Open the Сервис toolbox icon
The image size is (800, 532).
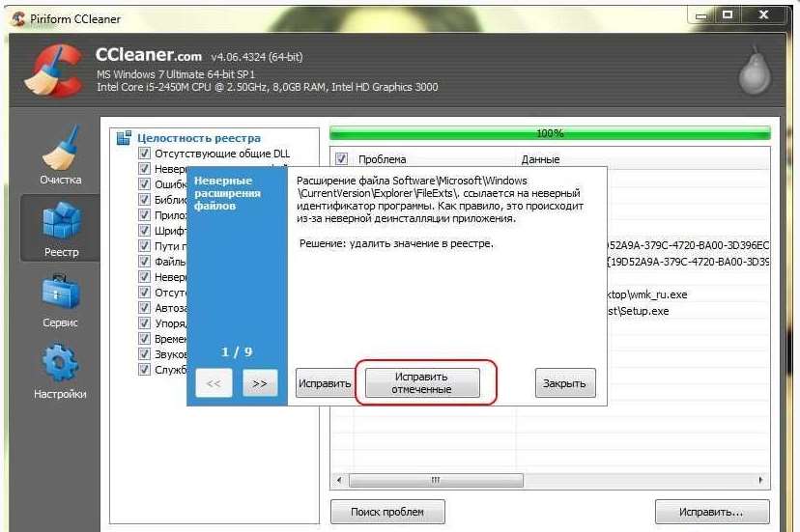(60, 293)
